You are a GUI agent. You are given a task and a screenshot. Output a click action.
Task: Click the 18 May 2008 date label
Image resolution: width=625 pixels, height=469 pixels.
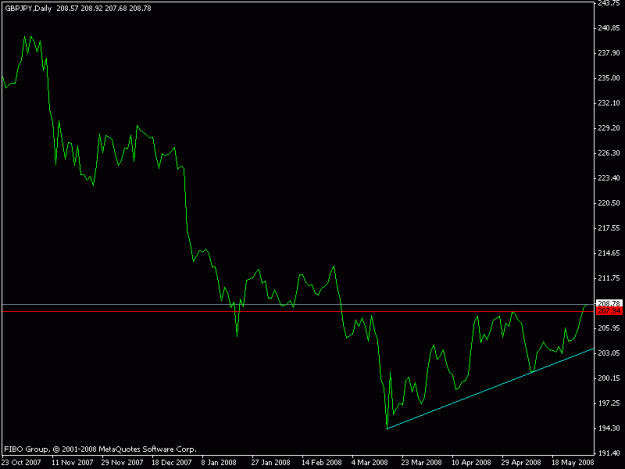pyautogui.click(x=572, y=463)
